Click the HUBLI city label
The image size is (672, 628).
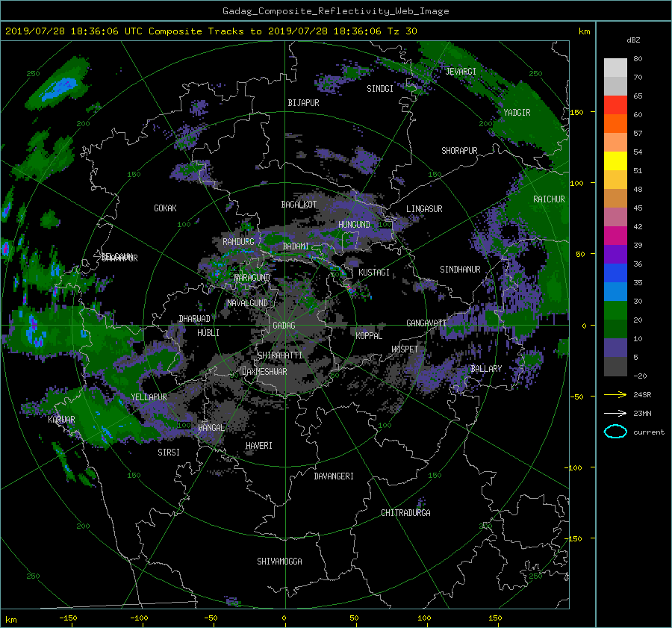208,332
